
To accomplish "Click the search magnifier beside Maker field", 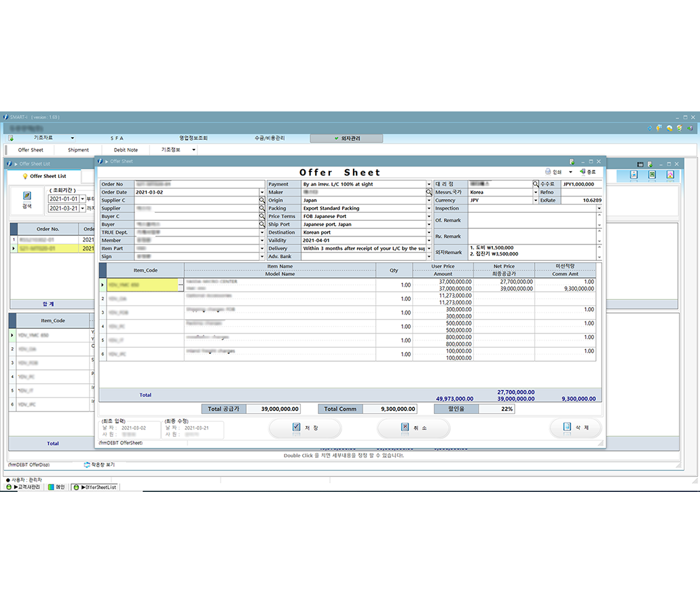I will (429, 192).
